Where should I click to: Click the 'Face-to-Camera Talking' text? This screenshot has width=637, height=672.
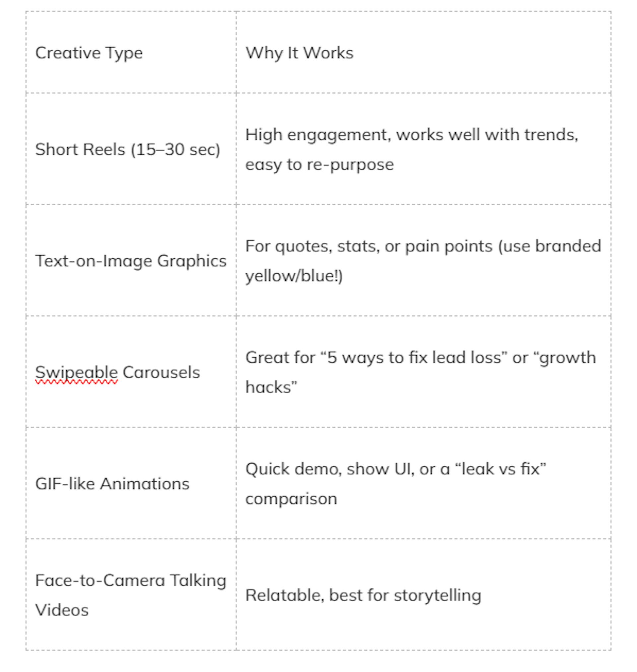[131, 581]
